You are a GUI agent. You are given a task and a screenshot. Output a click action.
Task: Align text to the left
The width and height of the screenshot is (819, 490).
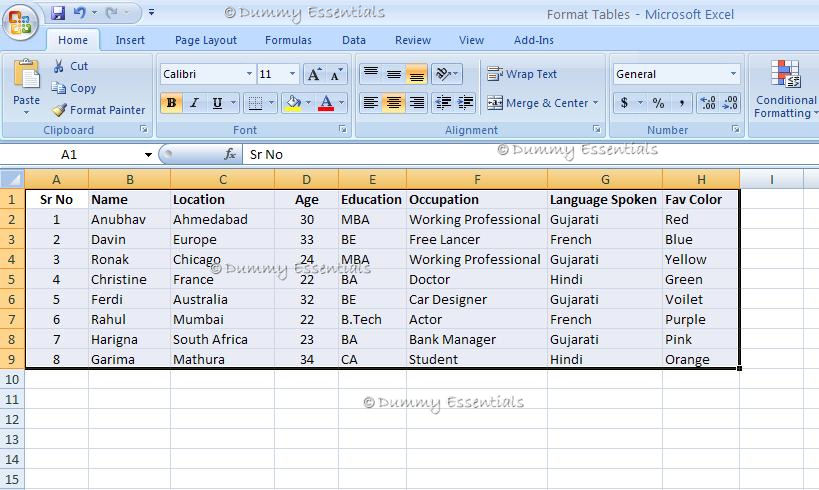point(371,103)
